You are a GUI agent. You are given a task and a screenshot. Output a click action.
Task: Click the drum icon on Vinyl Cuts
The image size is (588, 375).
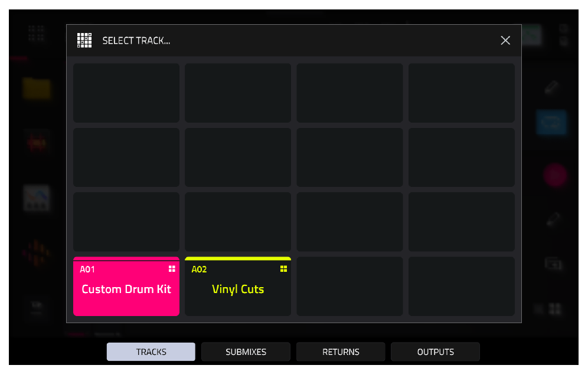click(283, 269)
